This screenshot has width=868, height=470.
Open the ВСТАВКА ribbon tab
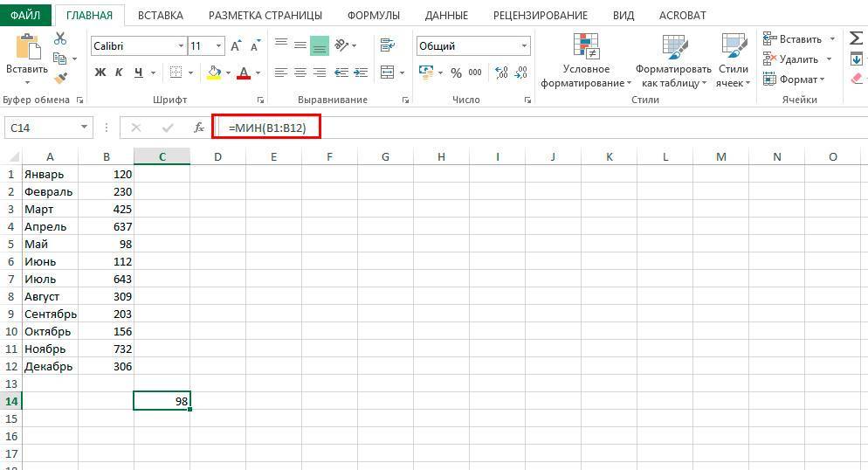[160, 16]
